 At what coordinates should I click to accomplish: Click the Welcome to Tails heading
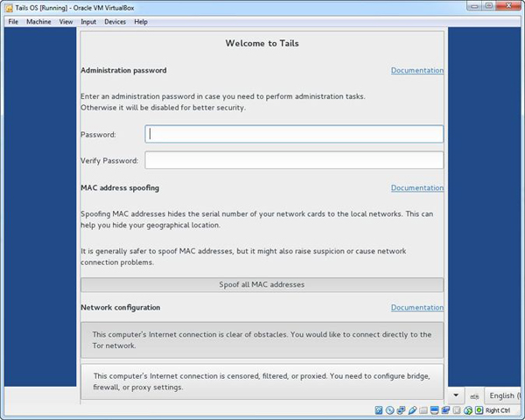(262, 43)
